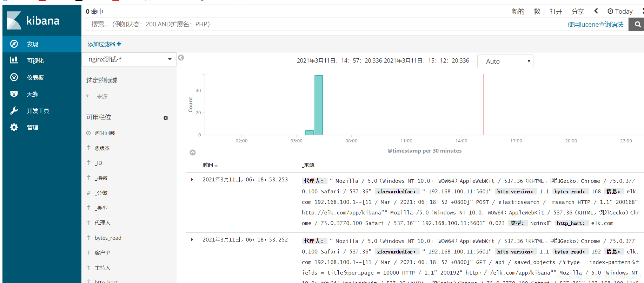Viewport: 644px width, 283px height.
Task: Click the 时间 column header
Action: [208, 165]
